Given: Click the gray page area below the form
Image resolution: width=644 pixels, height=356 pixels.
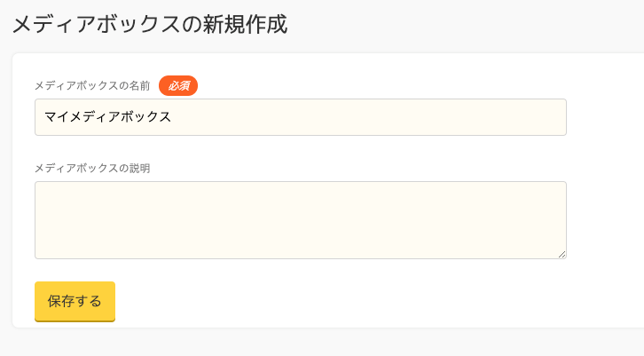Looking at the screenshot, I should pos(319,344).
